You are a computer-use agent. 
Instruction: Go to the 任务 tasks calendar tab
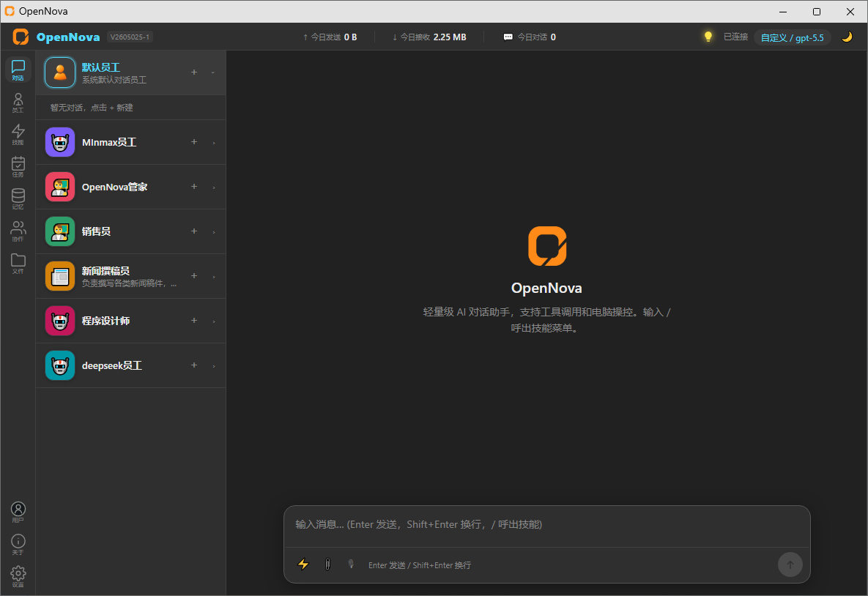(18, 167)
